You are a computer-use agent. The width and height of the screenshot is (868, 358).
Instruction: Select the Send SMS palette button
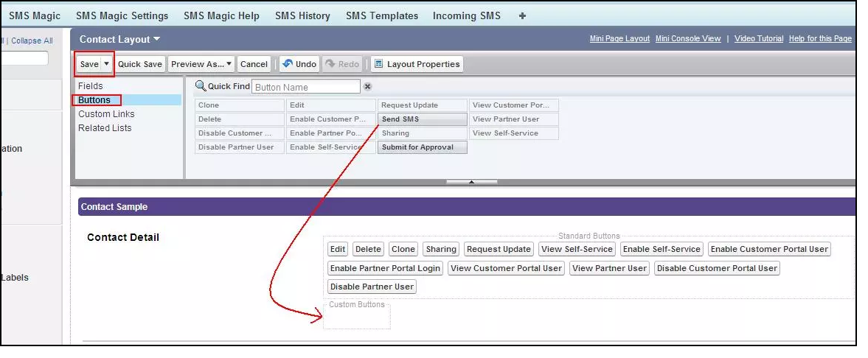pos(423,119)
